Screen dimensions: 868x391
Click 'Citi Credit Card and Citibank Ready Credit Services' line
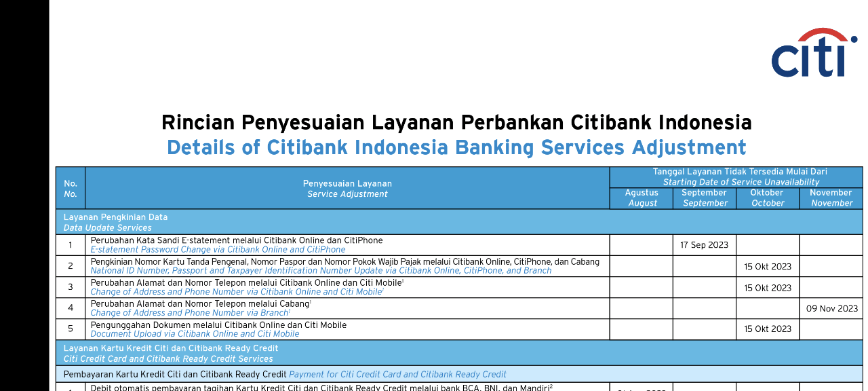point(168,358)
